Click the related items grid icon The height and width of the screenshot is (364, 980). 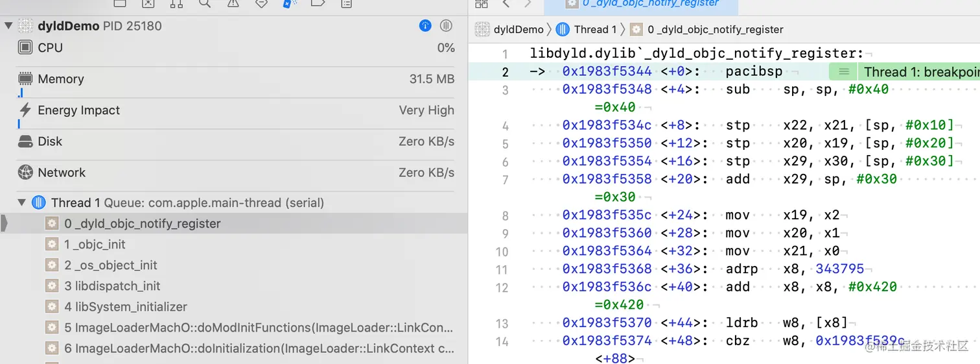pyautogui.click(x=482, y=3)
